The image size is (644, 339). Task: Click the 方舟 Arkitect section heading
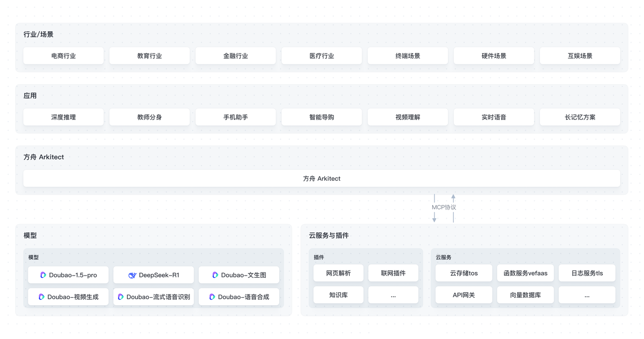[44, 157]
